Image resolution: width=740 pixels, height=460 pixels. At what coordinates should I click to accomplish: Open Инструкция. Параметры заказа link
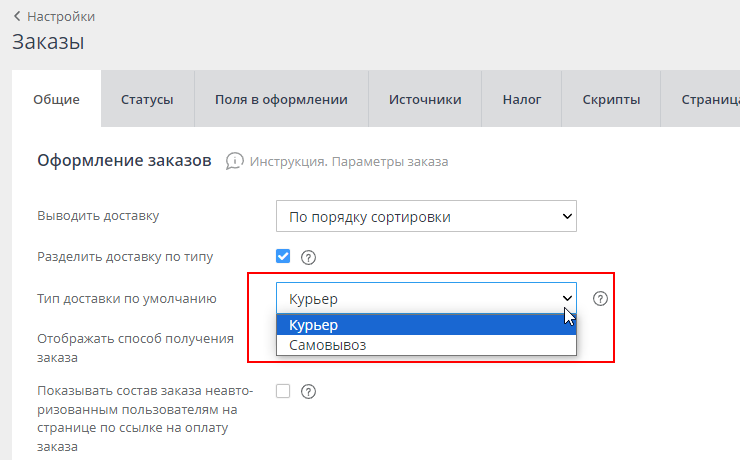tap(349, 161)
